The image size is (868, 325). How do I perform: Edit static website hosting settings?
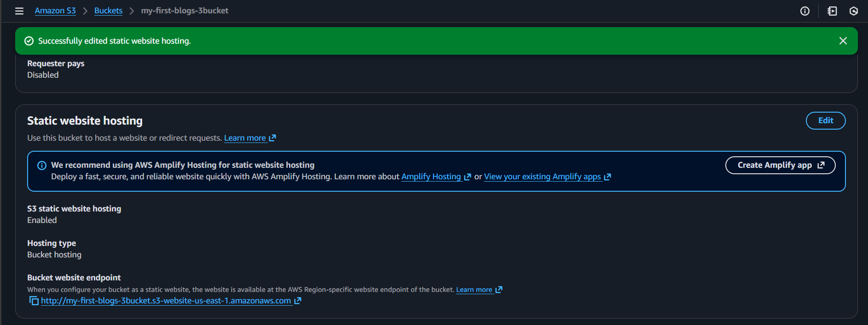[x=826, y=120]
